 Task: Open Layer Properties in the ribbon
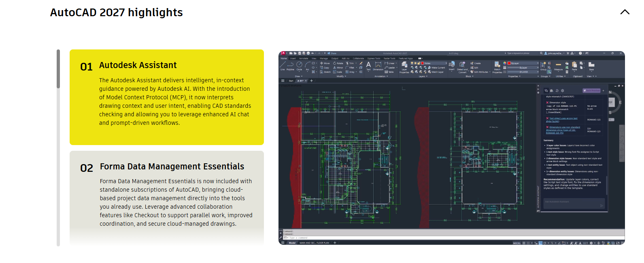click(404, 66)
